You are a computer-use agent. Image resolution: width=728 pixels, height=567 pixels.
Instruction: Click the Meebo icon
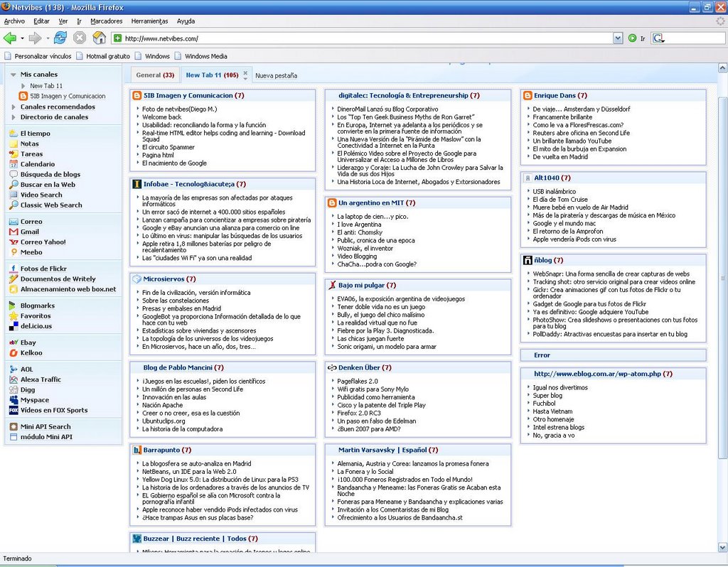pos(14,252)
